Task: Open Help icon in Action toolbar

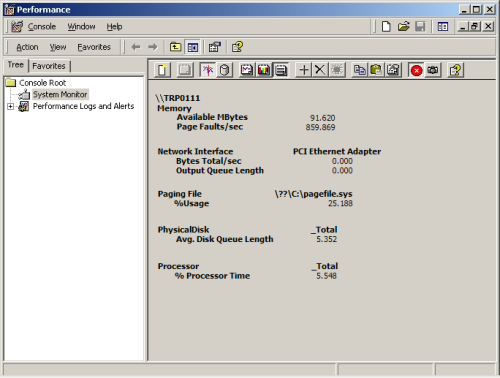Action: click(237, 47)
